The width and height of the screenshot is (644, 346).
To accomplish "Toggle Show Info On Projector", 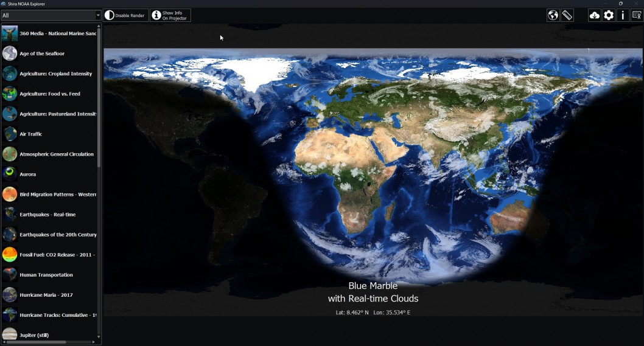I will point(171,15).
